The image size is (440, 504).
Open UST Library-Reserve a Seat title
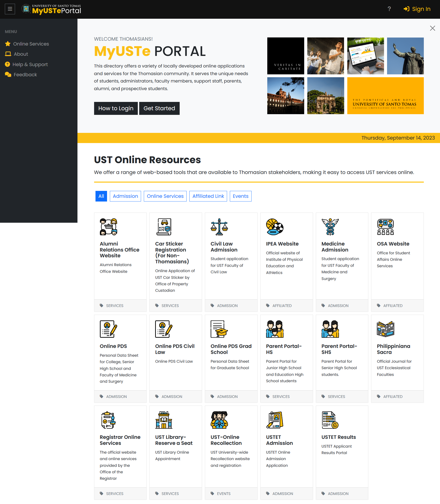[x=174, y=440]
